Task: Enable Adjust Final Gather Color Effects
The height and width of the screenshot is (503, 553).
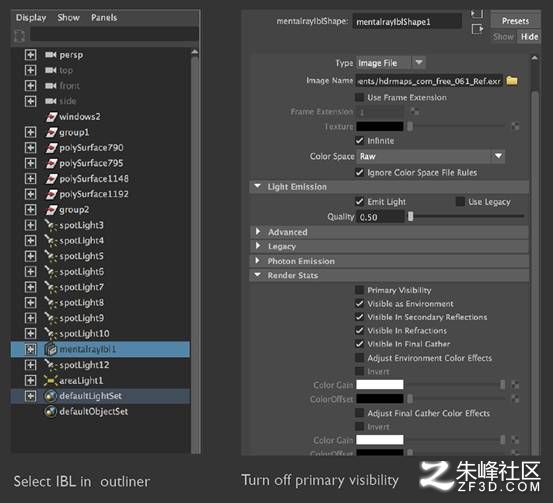Action: [x=359, y=413]
